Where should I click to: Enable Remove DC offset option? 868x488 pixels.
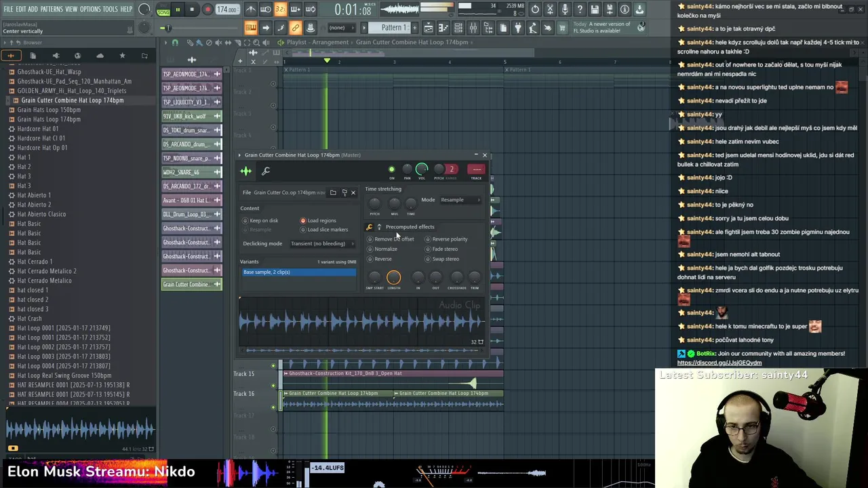[x=390, y=239]
